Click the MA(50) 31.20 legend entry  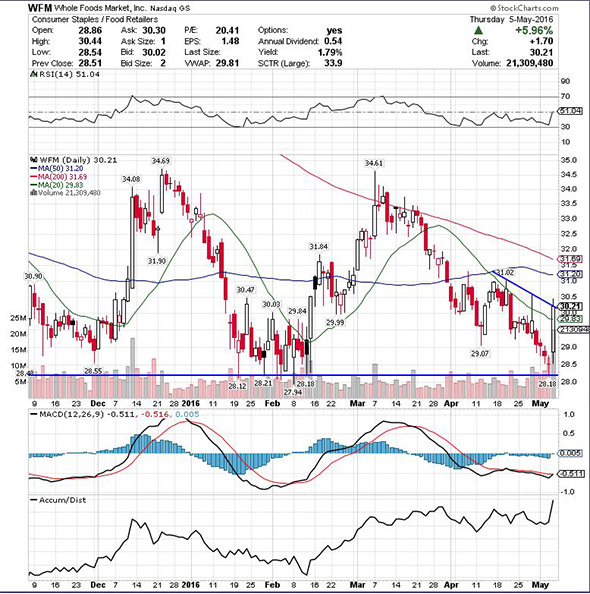tap(56, 169)
